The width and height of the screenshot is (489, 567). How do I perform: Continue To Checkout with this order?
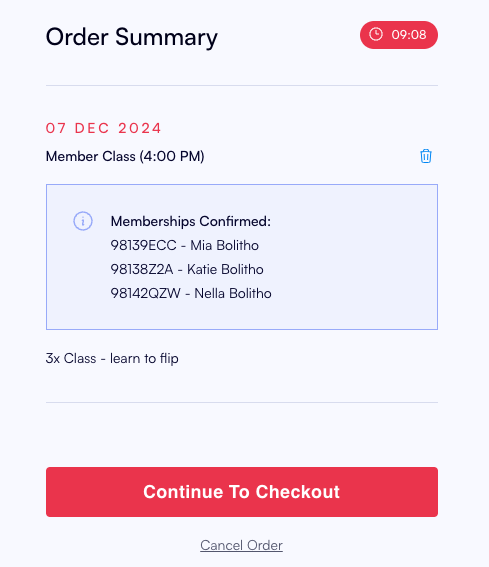tap(242, 492)
